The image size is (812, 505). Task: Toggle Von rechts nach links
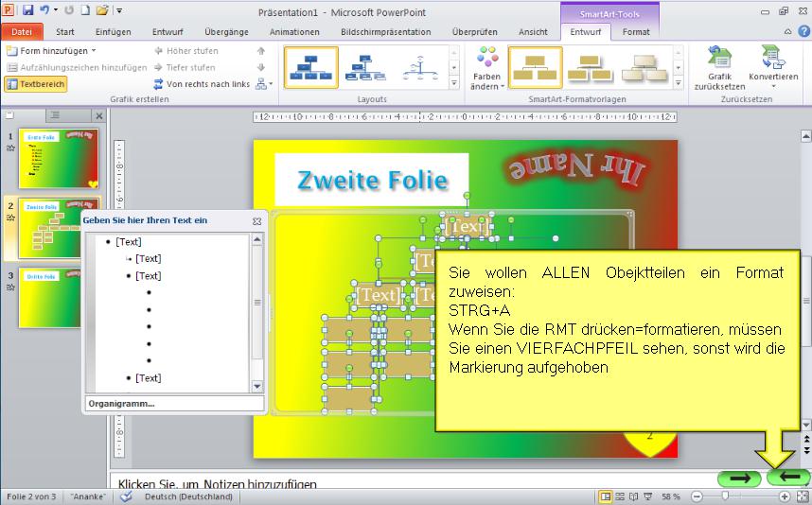click(x=201, y=84)
